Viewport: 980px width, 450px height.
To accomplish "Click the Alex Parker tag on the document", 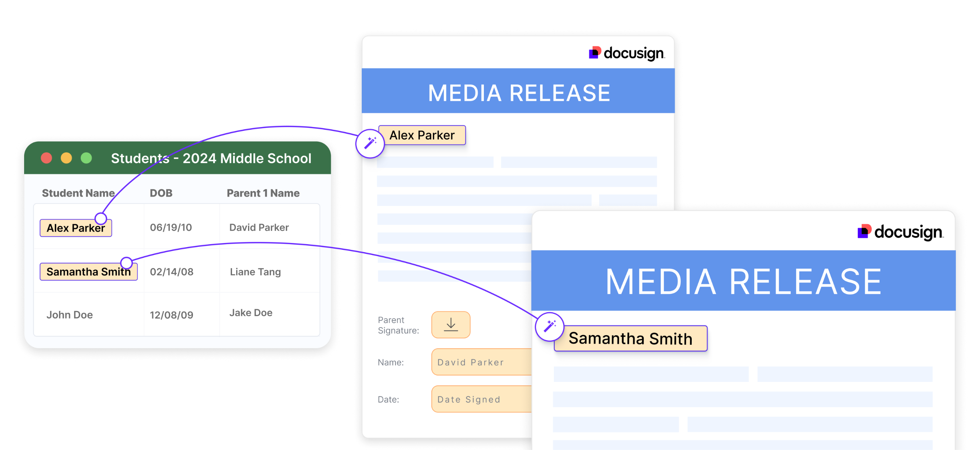I will (422, 135).
